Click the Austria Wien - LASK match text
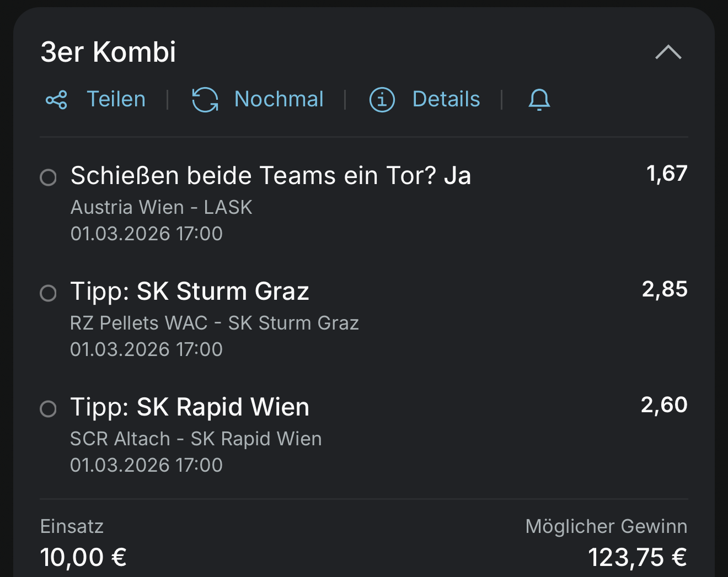 click(161, 207)
